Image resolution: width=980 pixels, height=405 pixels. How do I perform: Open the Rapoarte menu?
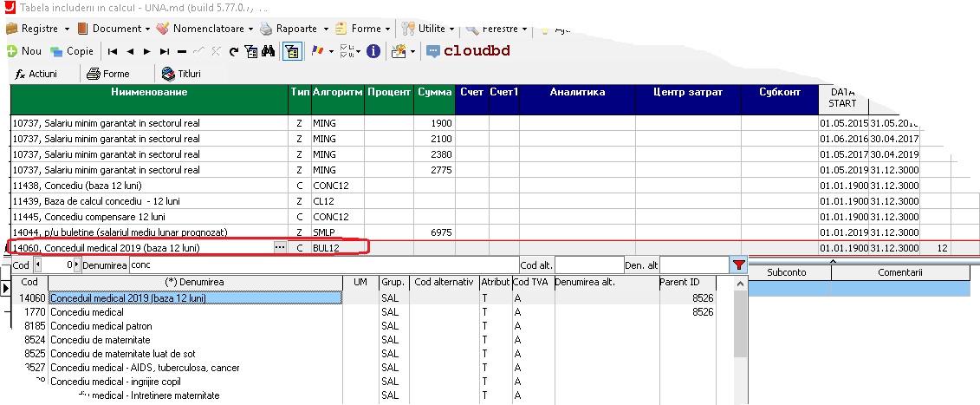(294, 29)
